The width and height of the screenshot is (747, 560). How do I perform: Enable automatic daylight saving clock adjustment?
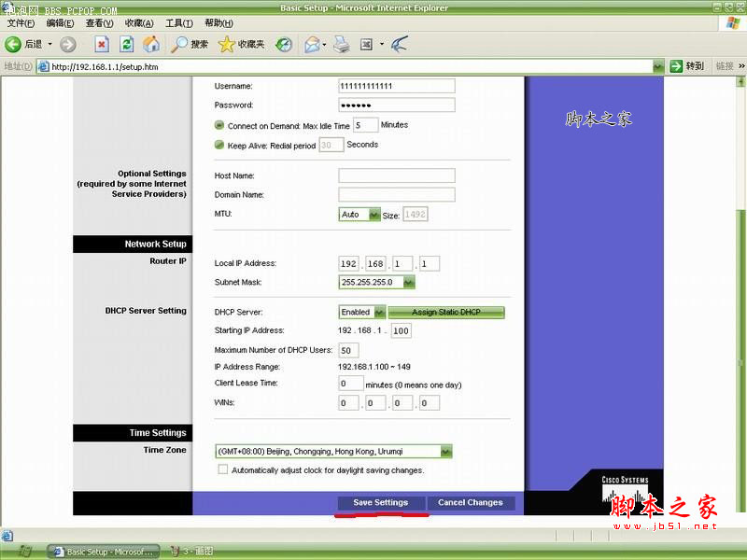click(222, 470)
